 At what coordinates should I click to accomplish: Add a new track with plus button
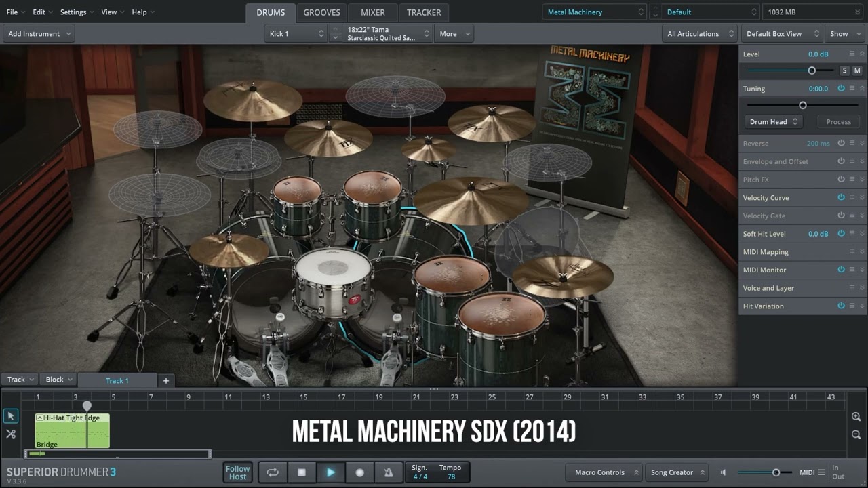[166, 380]
